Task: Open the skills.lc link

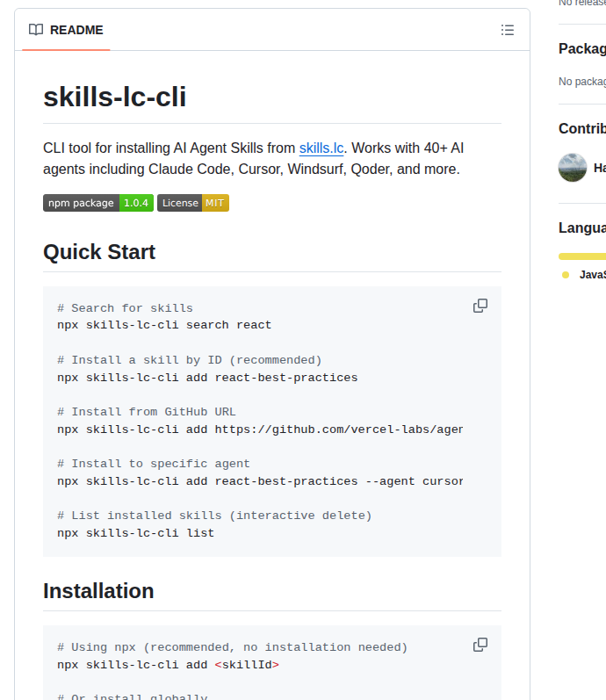Action: (x=321, y=148)
